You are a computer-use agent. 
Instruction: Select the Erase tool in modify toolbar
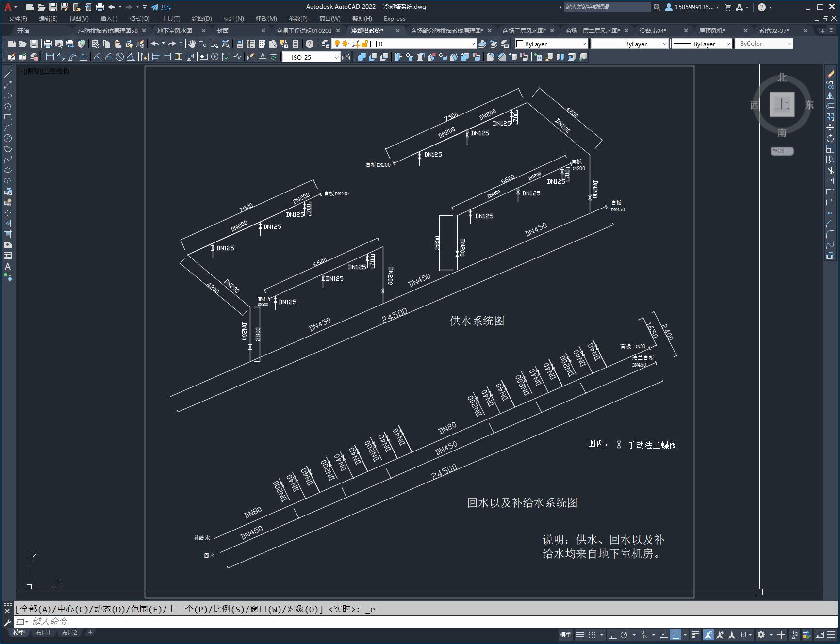coord(830,74)
